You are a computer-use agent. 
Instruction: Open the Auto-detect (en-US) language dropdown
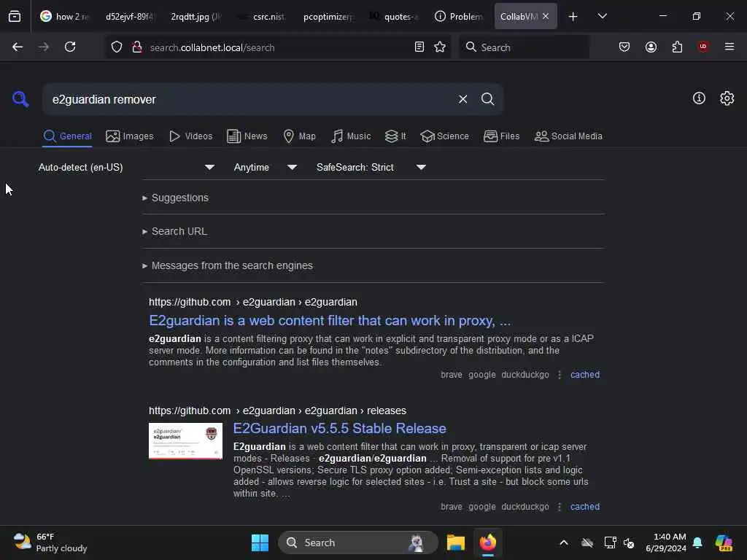click(127, 167)
